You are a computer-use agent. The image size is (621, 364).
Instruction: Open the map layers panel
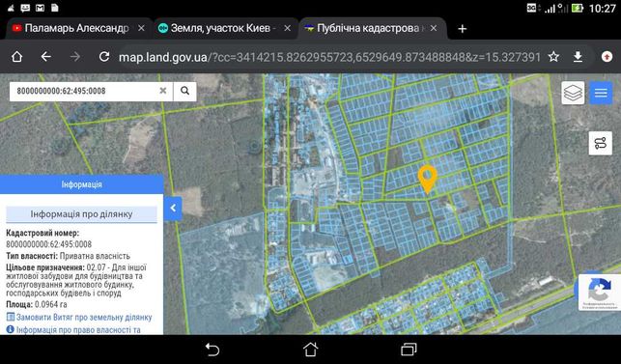click(573, 93)
